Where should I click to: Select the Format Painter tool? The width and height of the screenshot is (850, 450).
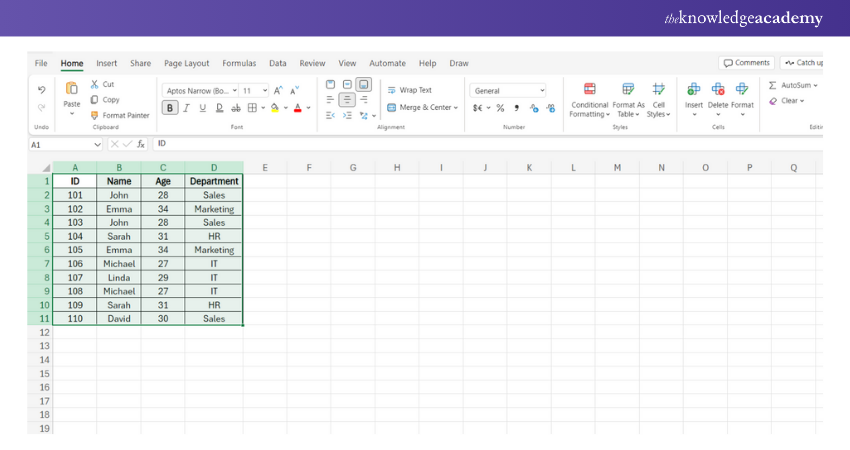(120, 115)
